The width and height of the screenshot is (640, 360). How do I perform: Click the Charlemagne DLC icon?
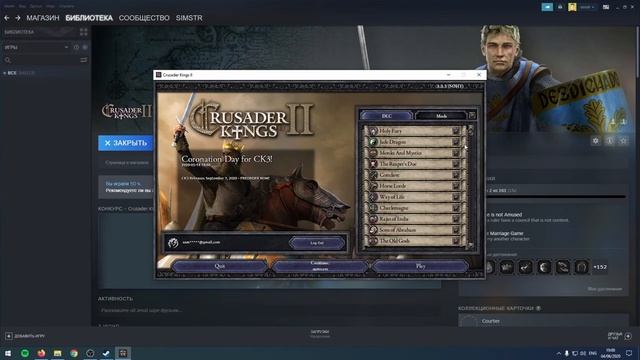click(373, 208)
